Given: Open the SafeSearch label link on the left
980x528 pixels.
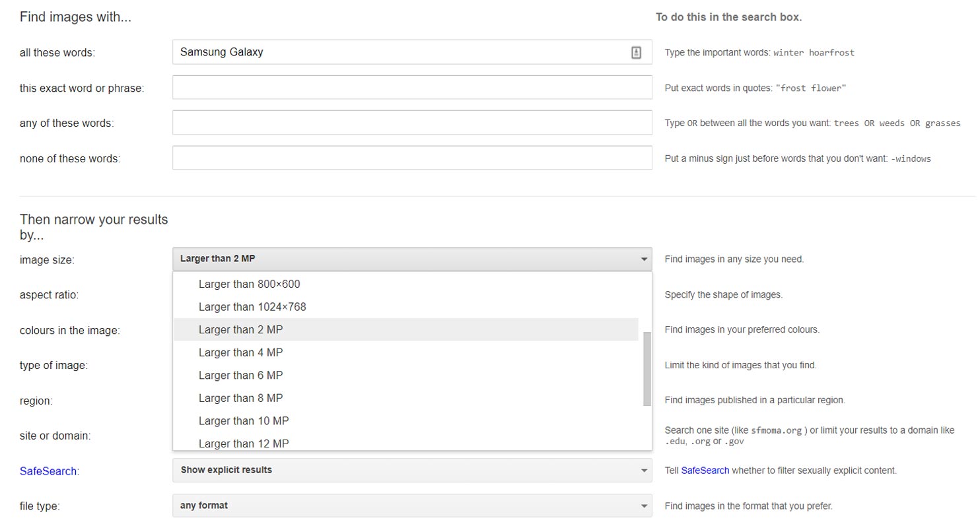Looking at the screenshot, I should (48, 471).
